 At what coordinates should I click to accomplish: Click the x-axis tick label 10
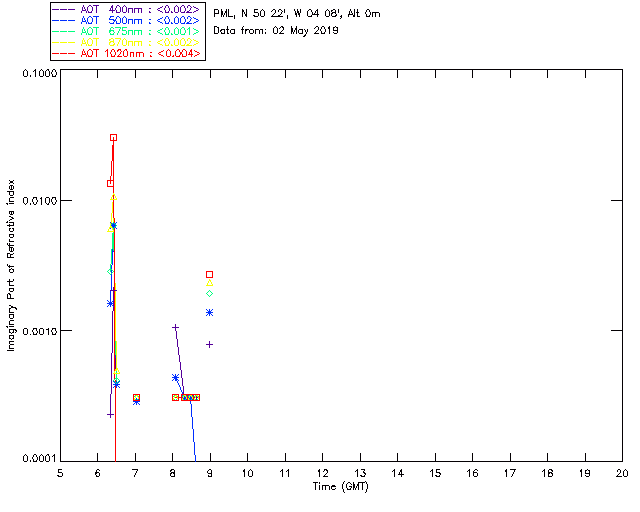pos(247,473)
